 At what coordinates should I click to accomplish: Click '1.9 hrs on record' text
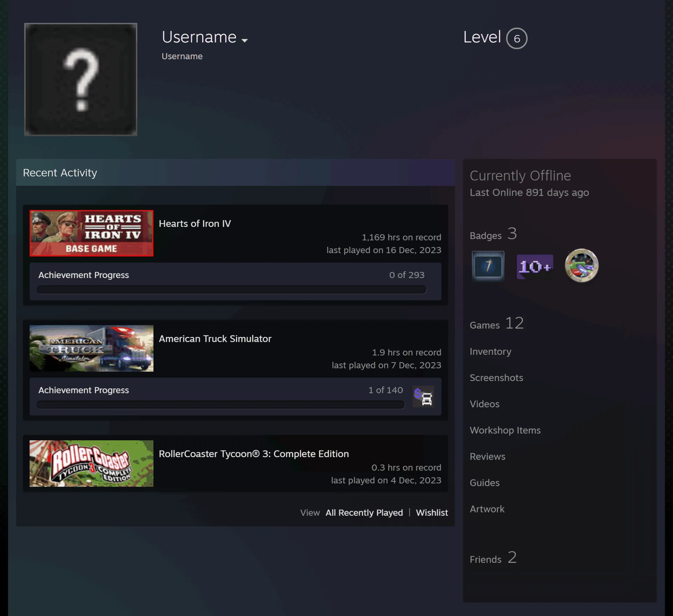pos(407,352)
